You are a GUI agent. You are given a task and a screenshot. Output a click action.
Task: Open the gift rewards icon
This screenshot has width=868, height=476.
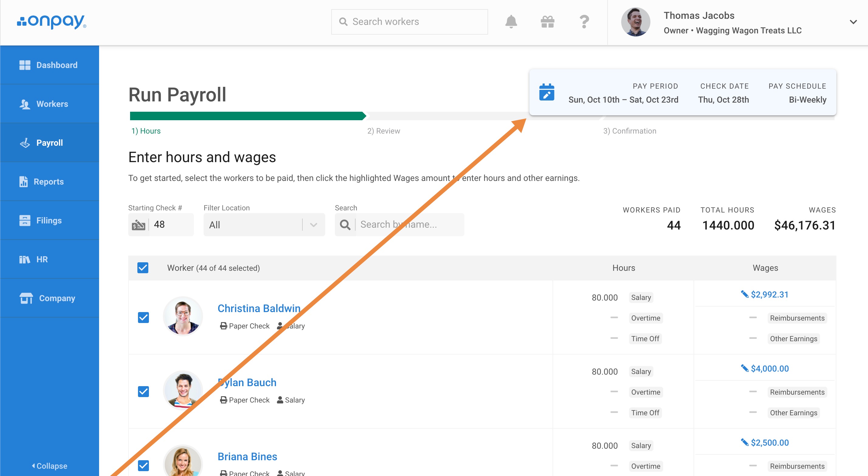[547, 22]
